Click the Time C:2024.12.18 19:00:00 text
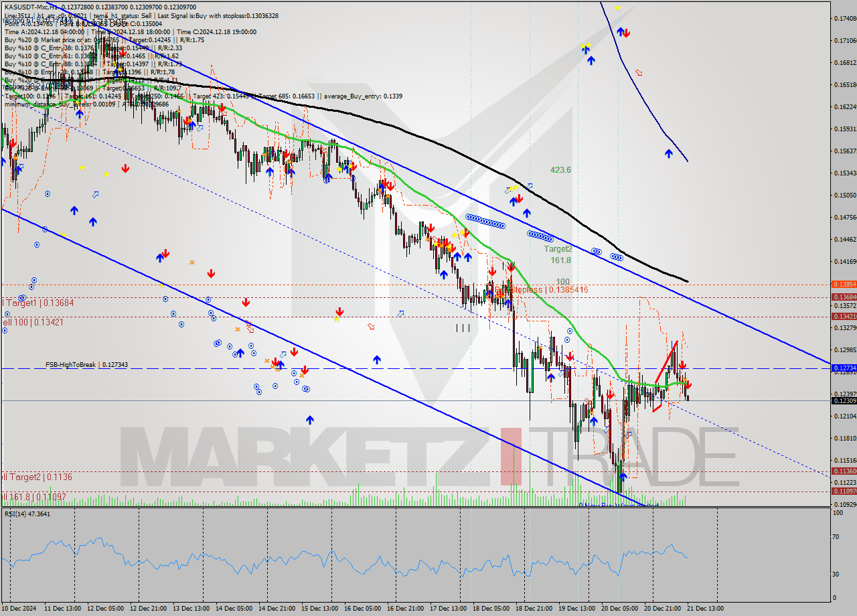Image resolution: width=857 pixels, height=616 pixels. [216, 31]
